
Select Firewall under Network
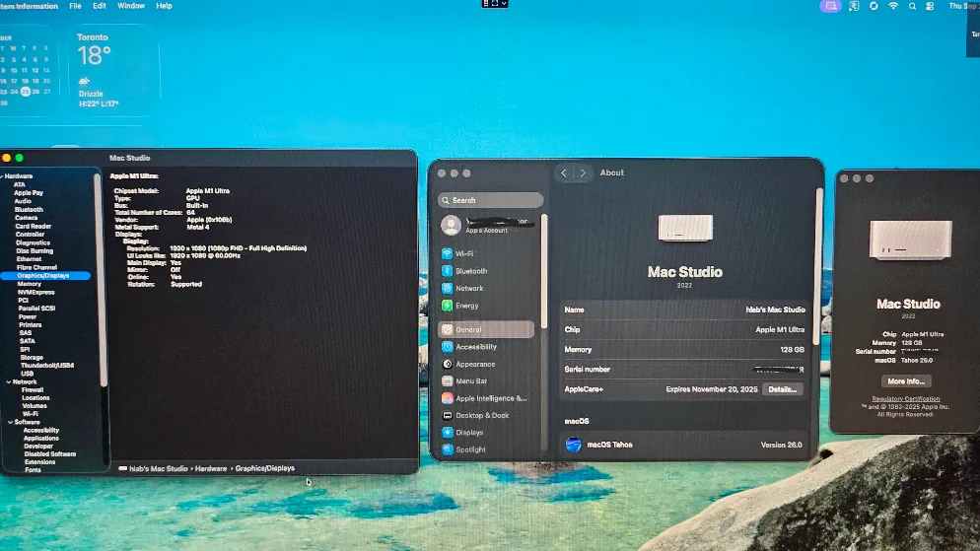pyautogui.click(x=33, y=389)
